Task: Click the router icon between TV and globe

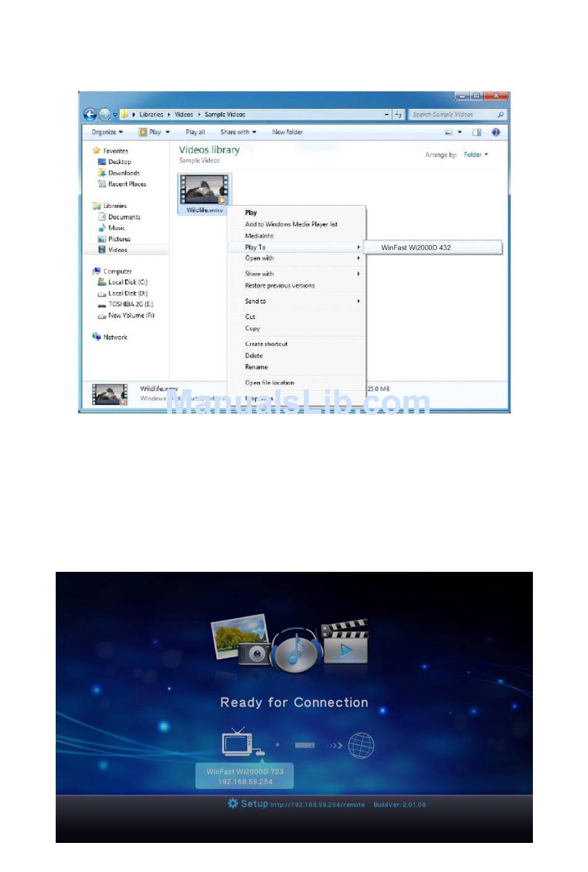Action: pyautogui.click(x=305, y=745)
